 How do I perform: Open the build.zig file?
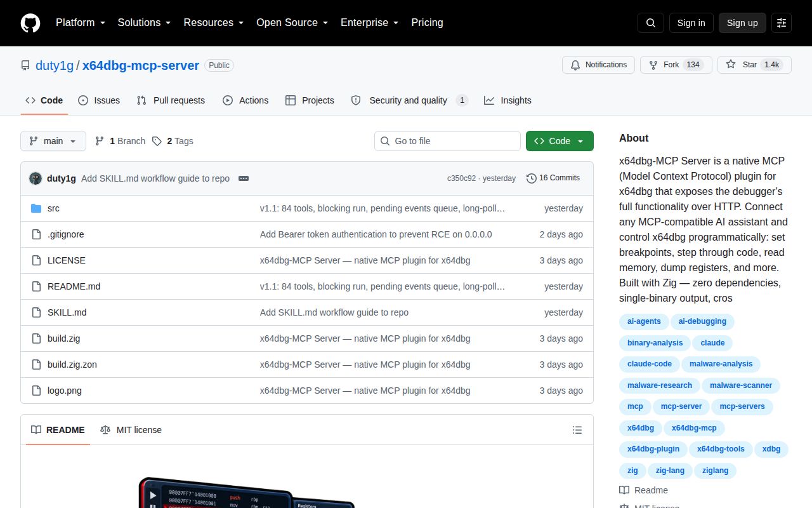pyautogui.click(x=63, y=338)
